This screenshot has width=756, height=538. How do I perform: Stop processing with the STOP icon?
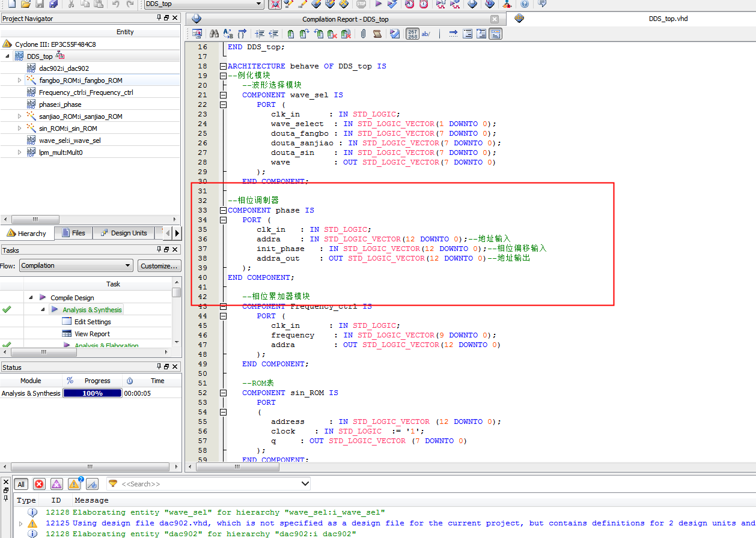click(x=361, y=4)
